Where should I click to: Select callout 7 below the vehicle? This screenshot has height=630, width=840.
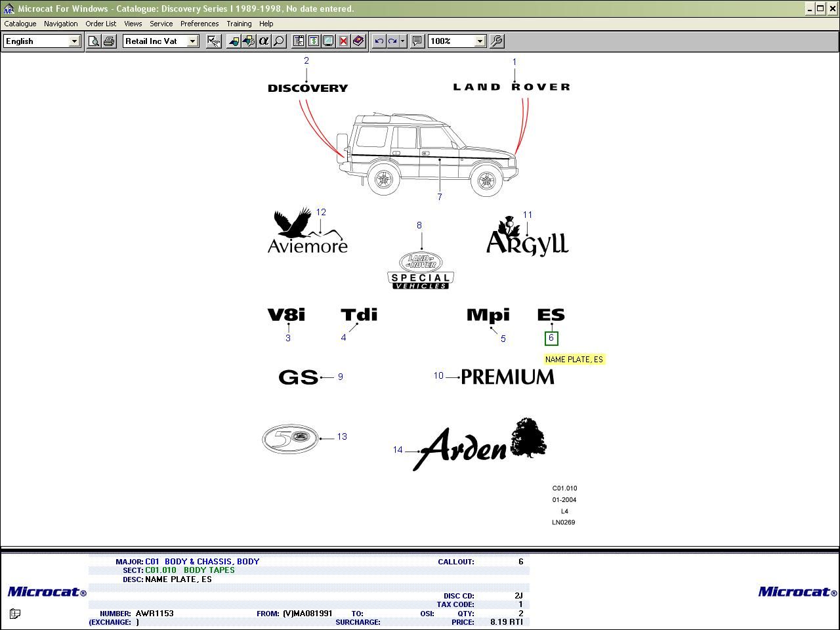click(x=439, y=197)
